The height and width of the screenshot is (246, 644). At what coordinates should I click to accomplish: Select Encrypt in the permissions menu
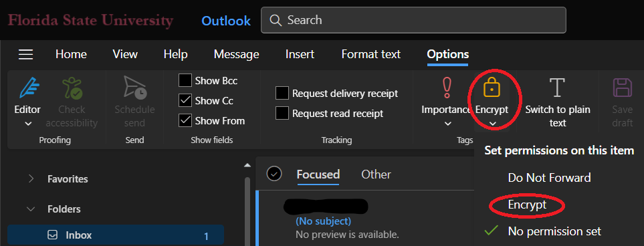[527, 205]
